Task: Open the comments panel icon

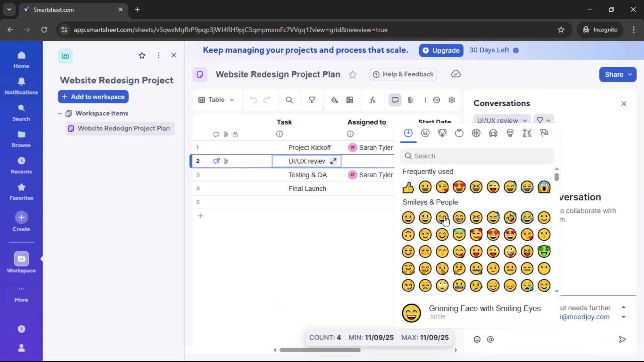Action: (x=395, y=100)
